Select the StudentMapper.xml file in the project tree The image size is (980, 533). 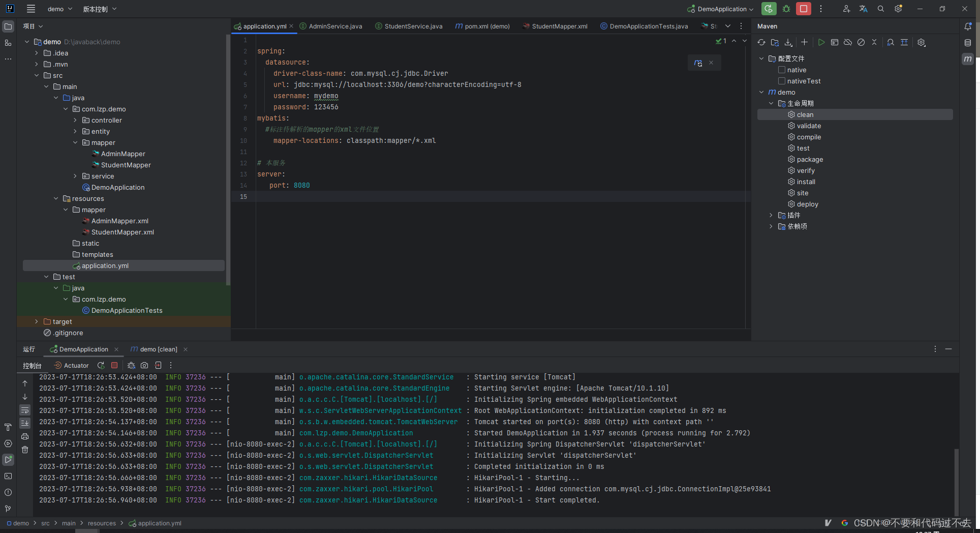(122, 232)
